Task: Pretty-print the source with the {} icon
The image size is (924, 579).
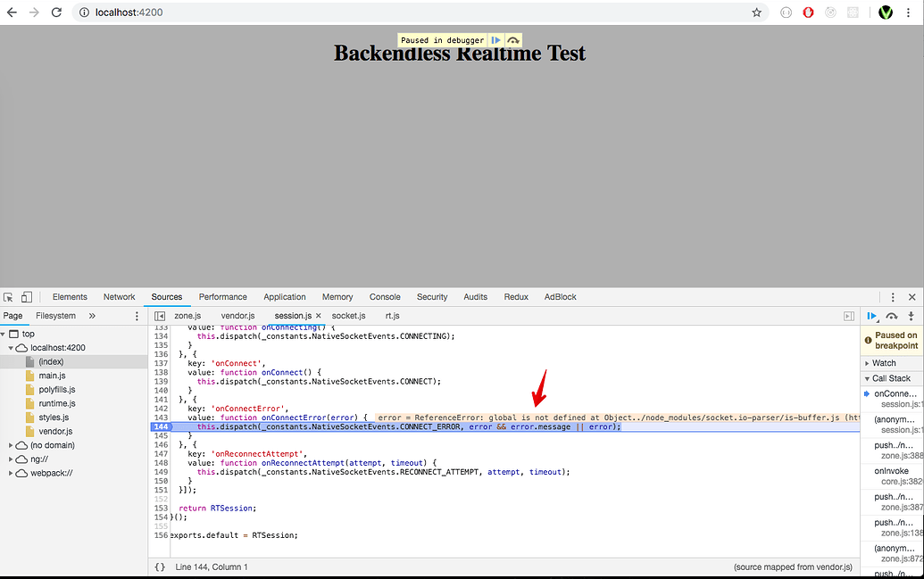Action: (x=160, y=567)
